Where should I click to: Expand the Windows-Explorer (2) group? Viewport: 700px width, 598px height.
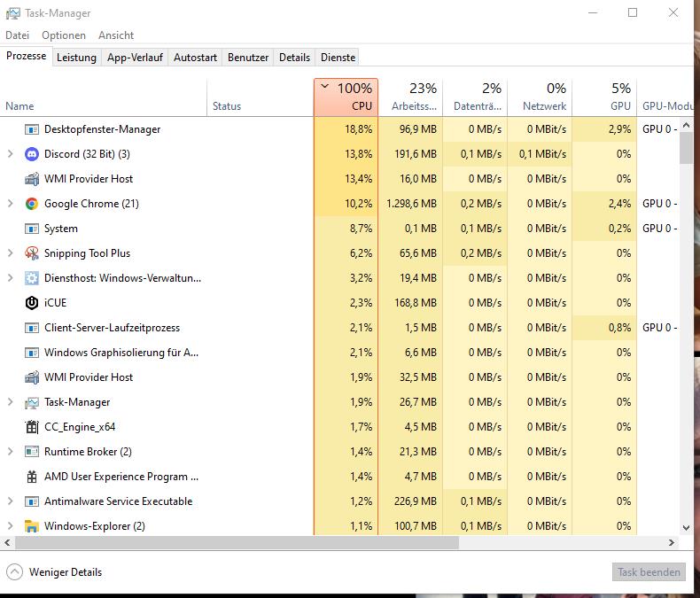pyautogui.click(x=11, y=526)
